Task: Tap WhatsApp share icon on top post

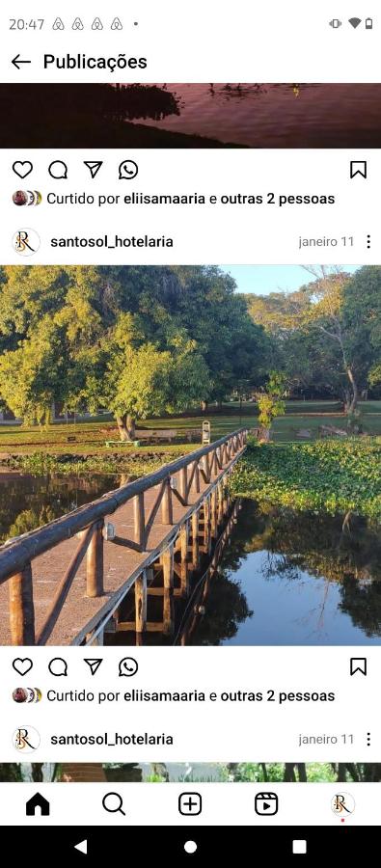Action: pyautogui.click(x=128, y=170)
